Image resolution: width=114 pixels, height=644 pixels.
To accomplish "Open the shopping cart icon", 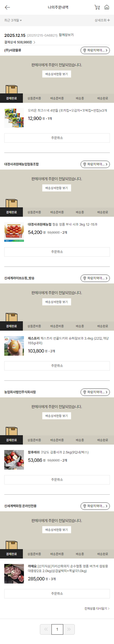I will tap(97, 7).
